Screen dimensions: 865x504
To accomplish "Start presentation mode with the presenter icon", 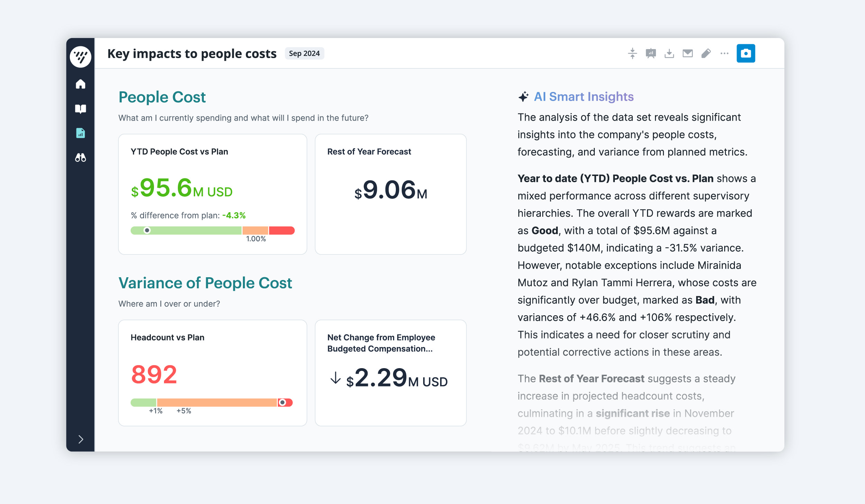I will coord(651,54).
